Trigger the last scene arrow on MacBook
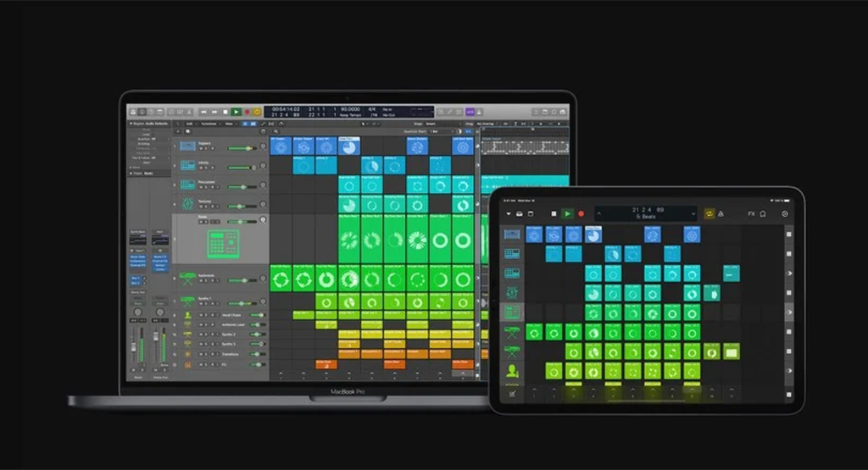The width and height of the screenshot is (868, 470). pyautogui.click(x=463, y=375)
